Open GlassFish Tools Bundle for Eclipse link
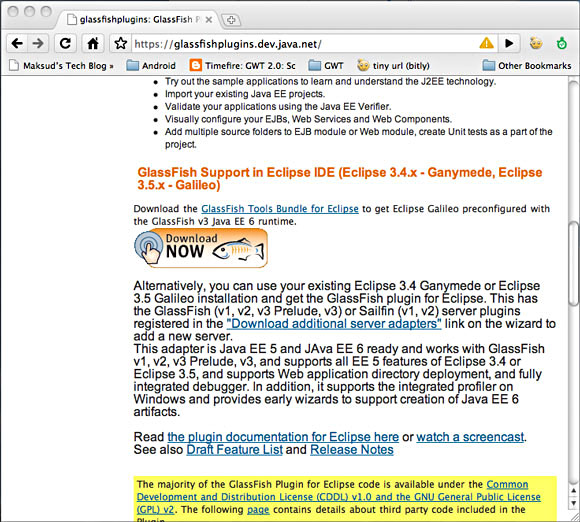This screenshot has width=580, height=522. (x=280, y=209)
